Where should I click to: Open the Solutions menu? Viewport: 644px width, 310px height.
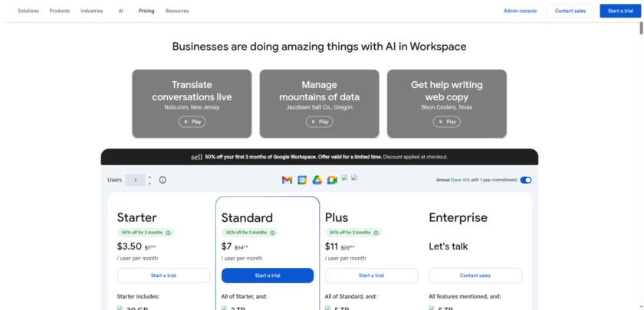pyautogui.click(x=28, y=11)
